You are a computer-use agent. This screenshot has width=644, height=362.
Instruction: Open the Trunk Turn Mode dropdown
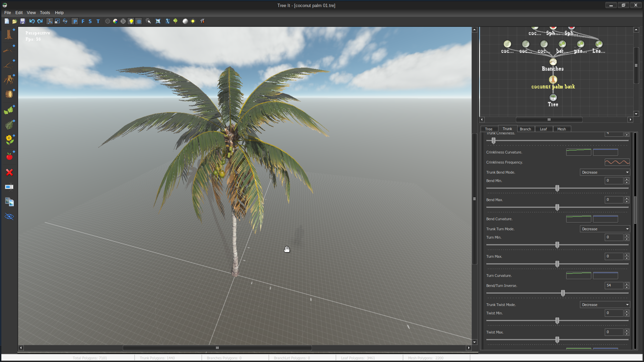605,229
